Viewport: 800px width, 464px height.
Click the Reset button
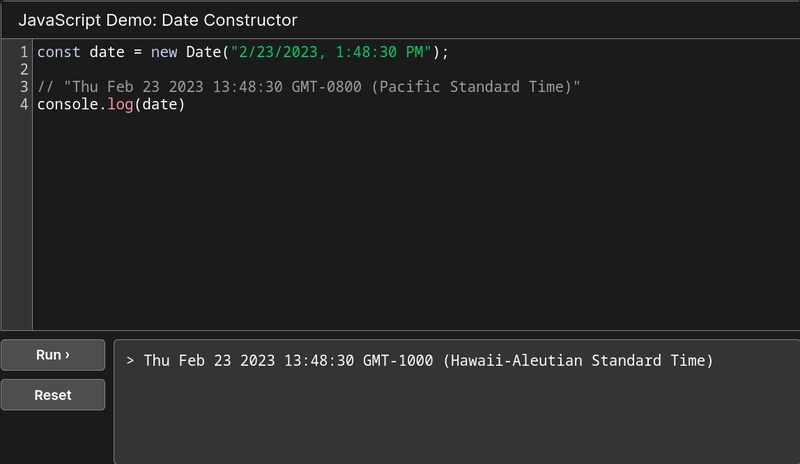pyautogui.click(x=52, y=395)
